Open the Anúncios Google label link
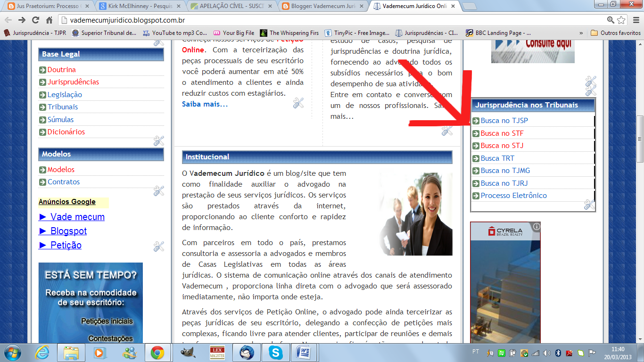Image resolution: width=644 pixels, height=362 pixels. coord(67,202)
